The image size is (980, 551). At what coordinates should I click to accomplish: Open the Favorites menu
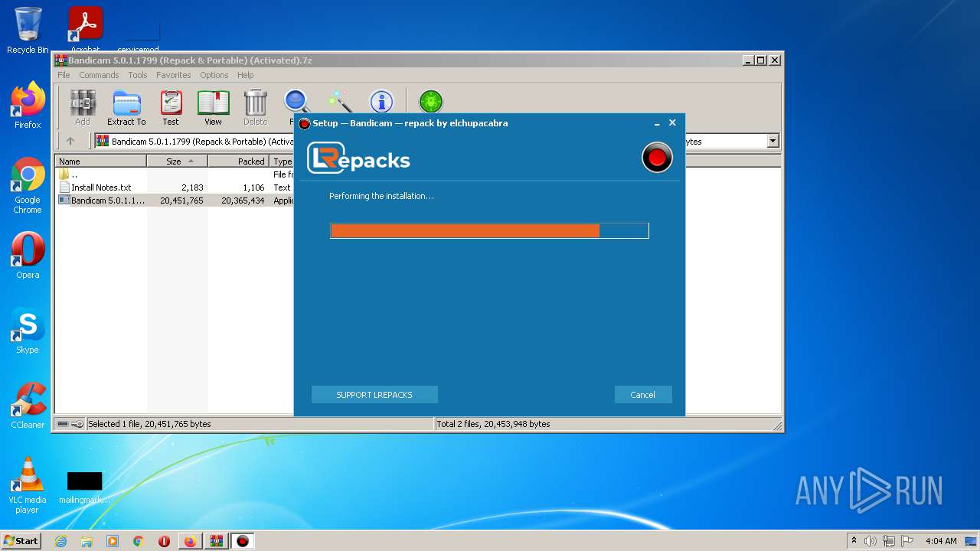coord(174,75)
